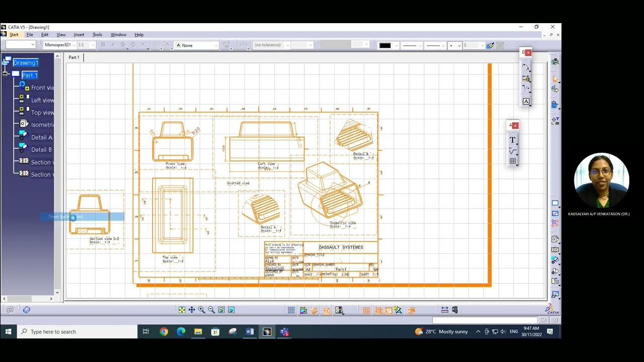Open the Tools menu

[x=97, y=35]
